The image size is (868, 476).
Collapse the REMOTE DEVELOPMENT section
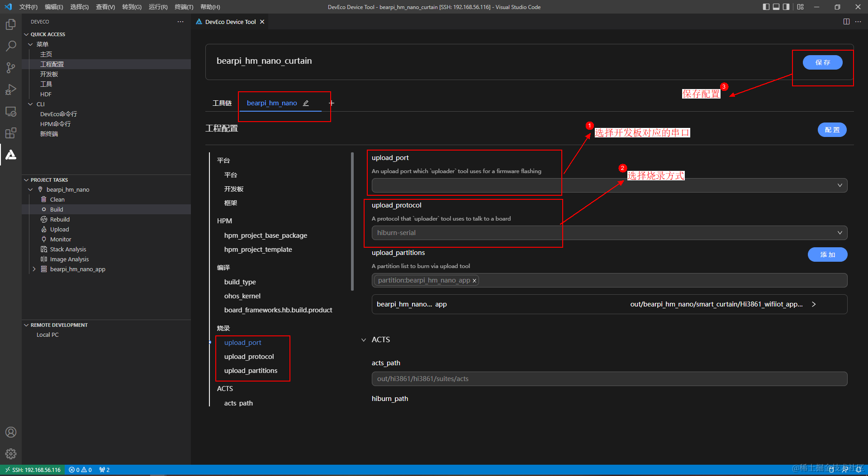26,325
